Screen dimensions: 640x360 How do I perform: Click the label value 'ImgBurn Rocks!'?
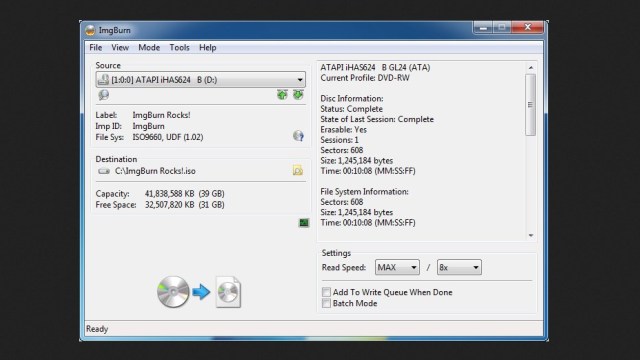[x=161, y=115]
